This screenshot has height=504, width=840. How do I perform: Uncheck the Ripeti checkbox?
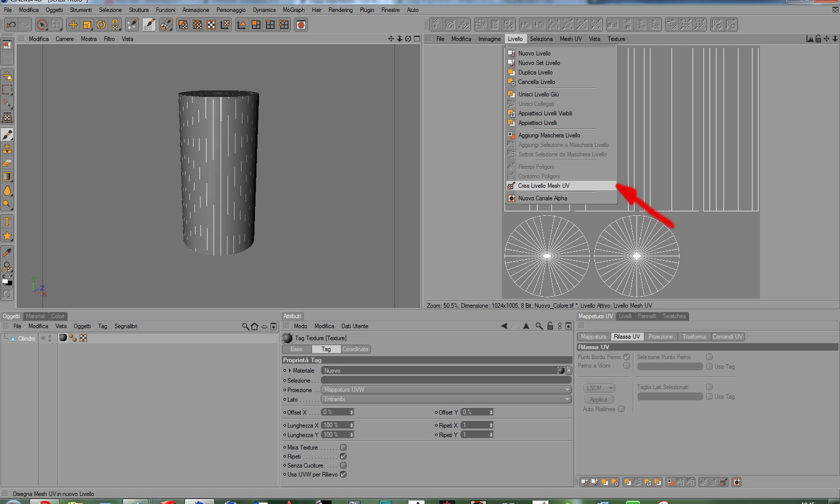coord(343,457)
